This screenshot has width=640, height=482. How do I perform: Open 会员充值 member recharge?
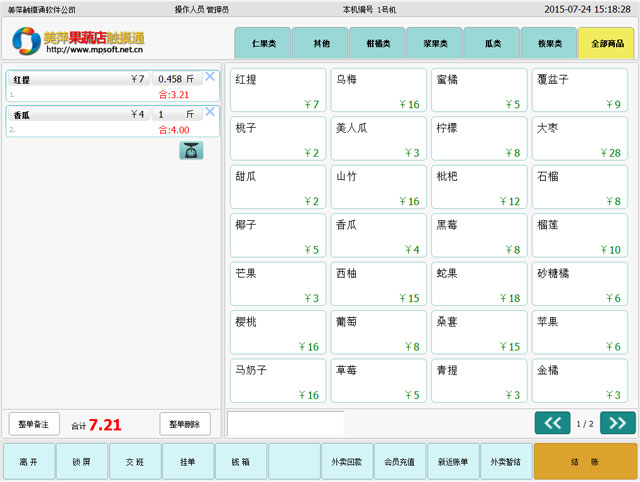400,462
